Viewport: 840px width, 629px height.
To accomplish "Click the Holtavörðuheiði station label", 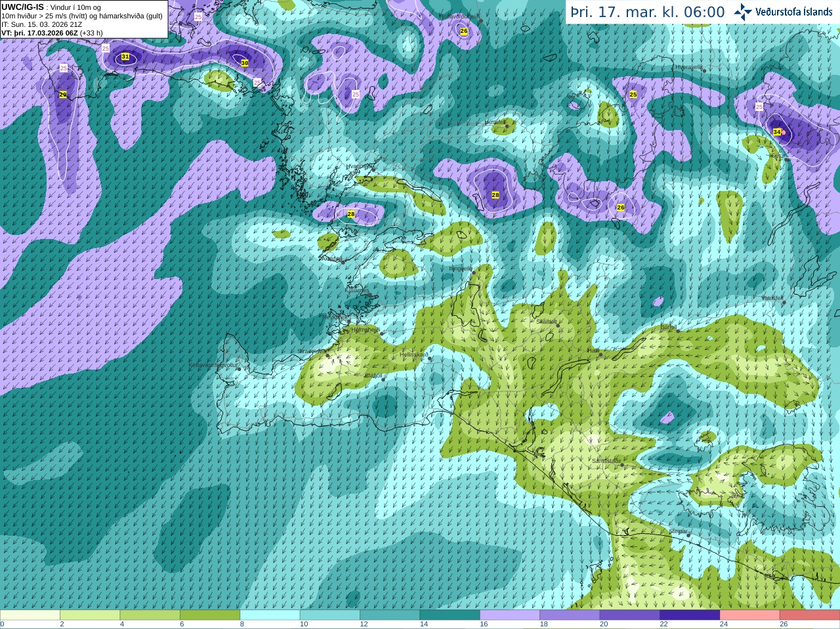I will click(459, 16).
